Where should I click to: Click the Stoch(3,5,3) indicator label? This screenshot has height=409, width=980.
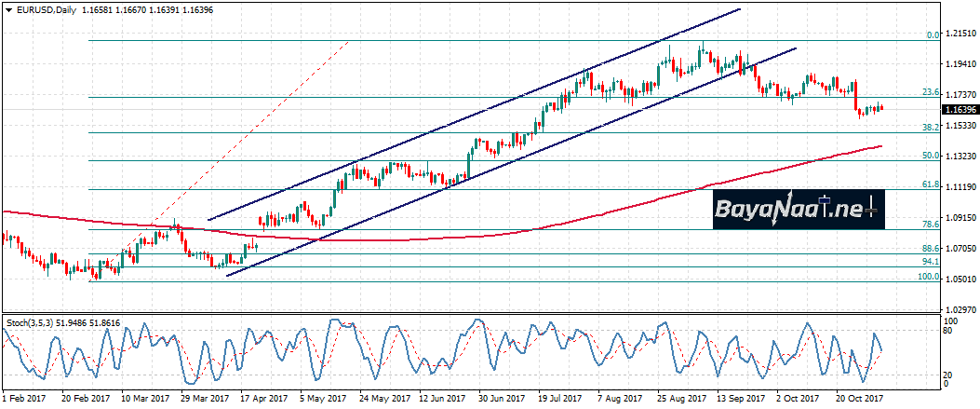31,321
